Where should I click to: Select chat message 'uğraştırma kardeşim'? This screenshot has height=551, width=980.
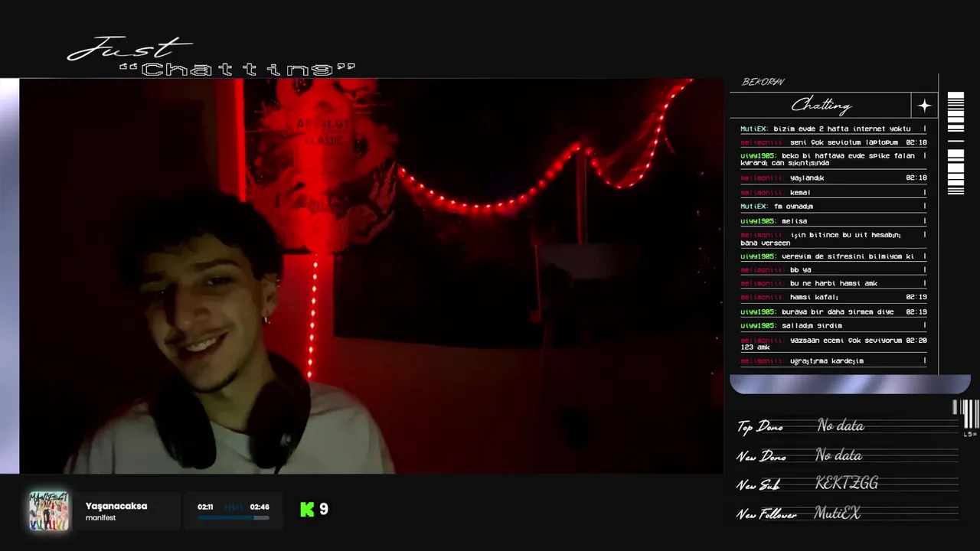826,360
